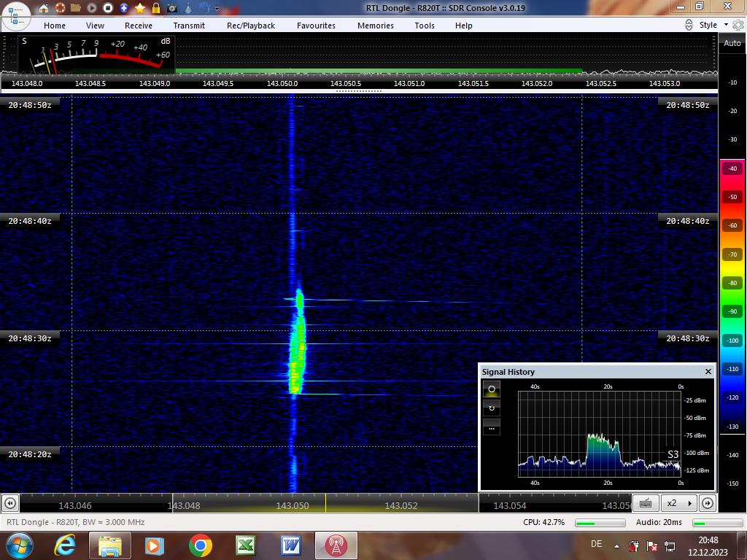Click the DE language indicator in tray
747x560 pixels.
[x=596, y=544]
